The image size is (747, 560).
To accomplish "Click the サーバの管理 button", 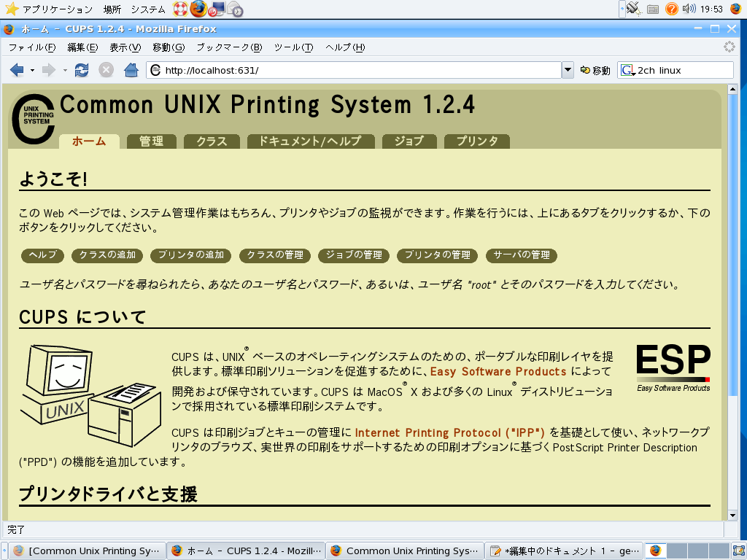I will (521, 255).
